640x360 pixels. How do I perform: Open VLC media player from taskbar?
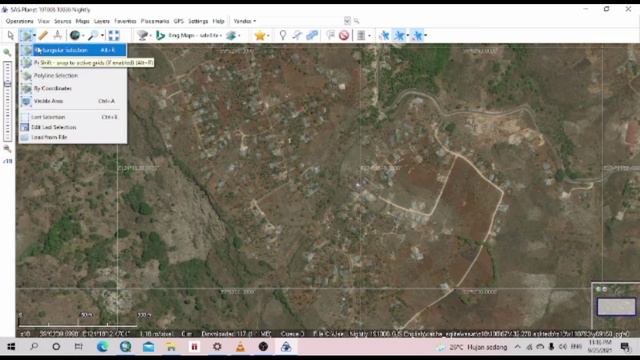coord(240,347)
